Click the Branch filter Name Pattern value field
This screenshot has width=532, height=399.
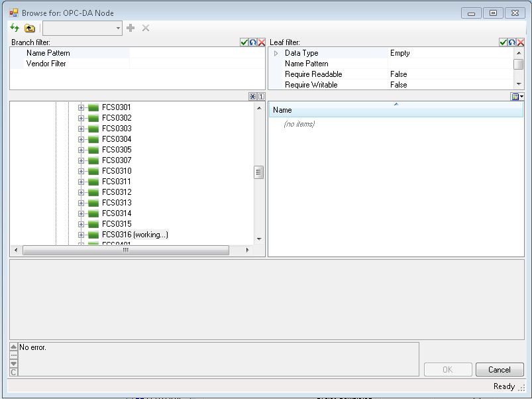click(x=197, y=53)
